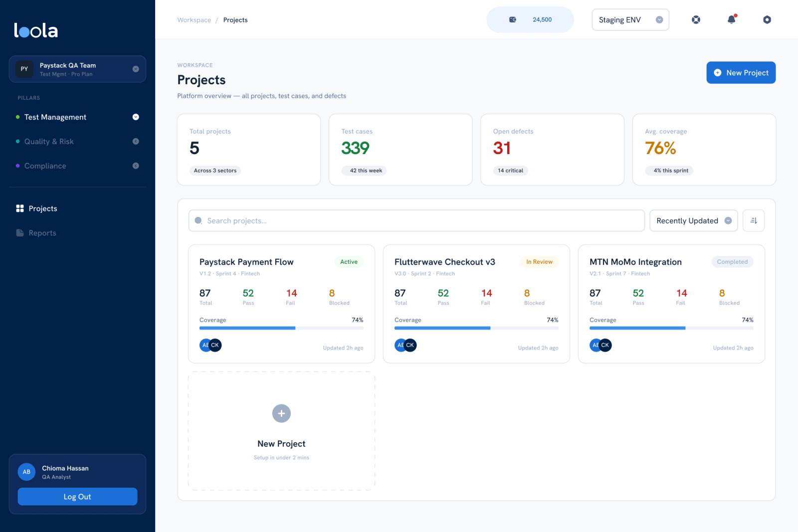The width and height of the screenshot is (798, 532).
Task: Click the loola logo
Action: 36,30
